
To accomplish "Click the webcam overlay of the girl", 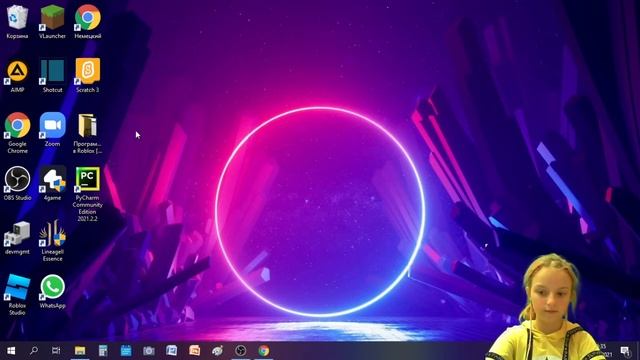I will [547, 307].
